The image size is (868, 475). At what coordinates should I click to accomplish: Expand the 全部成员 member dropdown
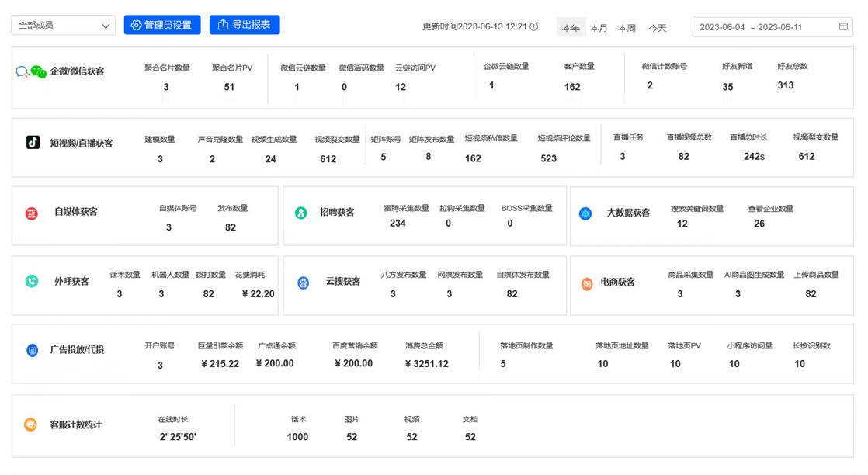coord(63,26)
